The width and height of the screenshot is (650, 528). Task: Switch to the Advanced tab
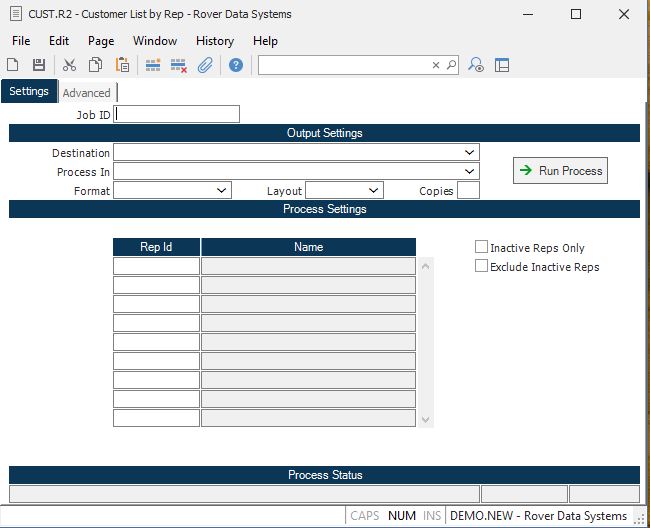87,93
